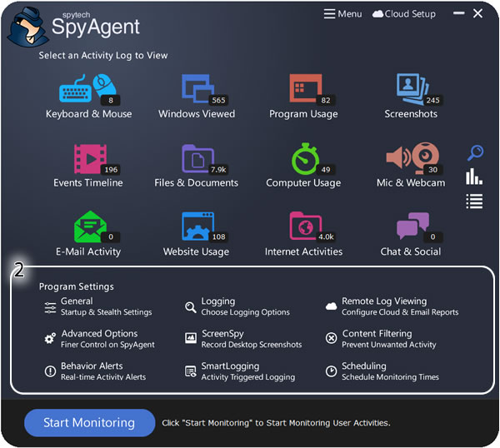
Task: Click the Windows Viewed label
Action: pos(197,114)
